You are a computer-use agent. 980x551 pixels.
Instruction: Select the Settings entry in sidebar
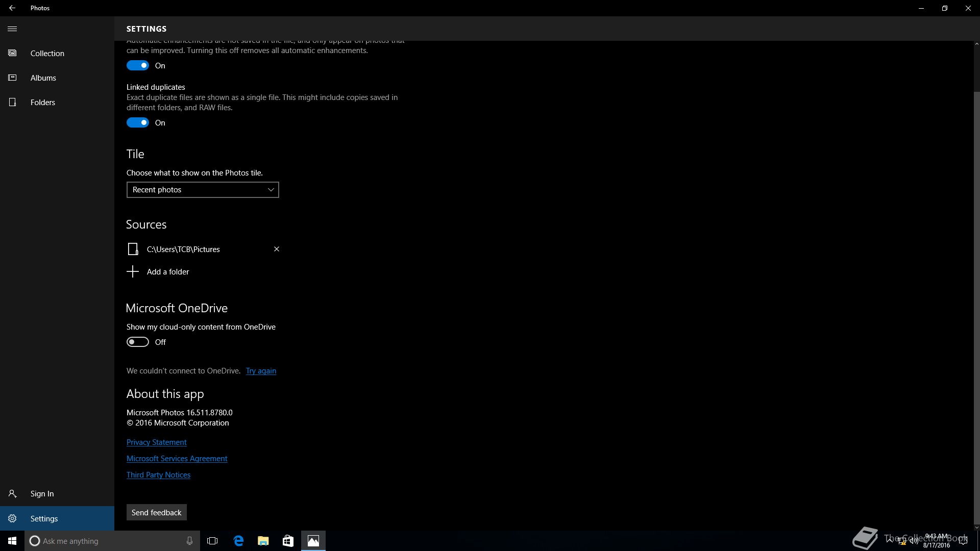(x=57, y=518)
